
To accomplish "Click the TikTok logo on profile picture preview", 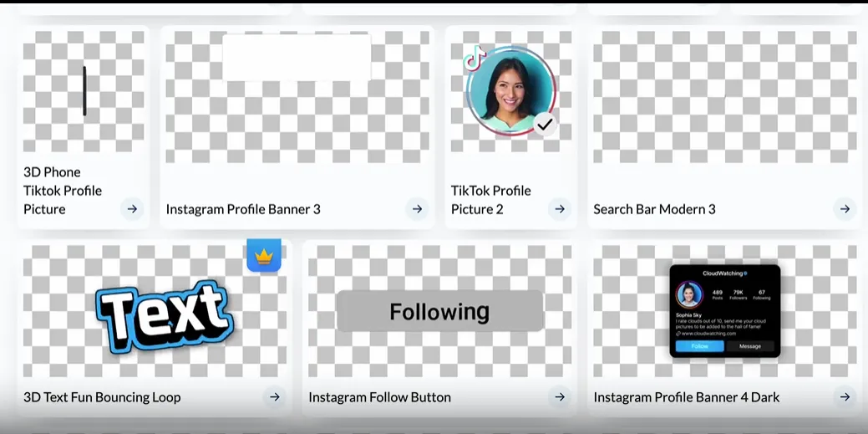I will [x=475, y=59].
